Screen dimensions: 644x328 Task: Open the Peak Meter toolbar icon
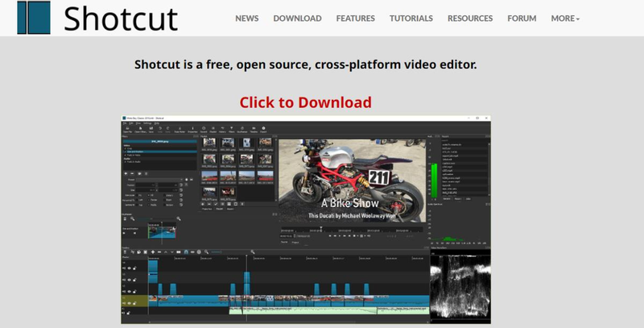tap(180, 127)
